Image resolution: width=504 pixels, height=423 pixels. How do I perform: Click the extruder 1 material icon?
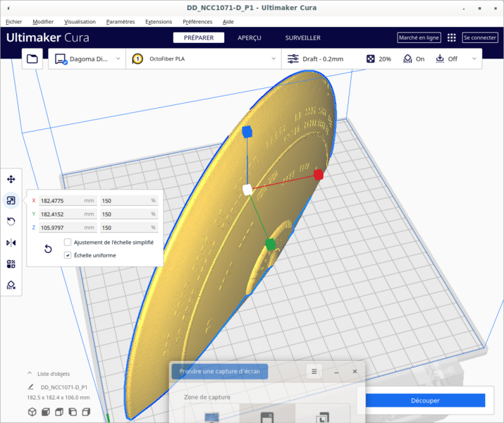tap(137, 59)
